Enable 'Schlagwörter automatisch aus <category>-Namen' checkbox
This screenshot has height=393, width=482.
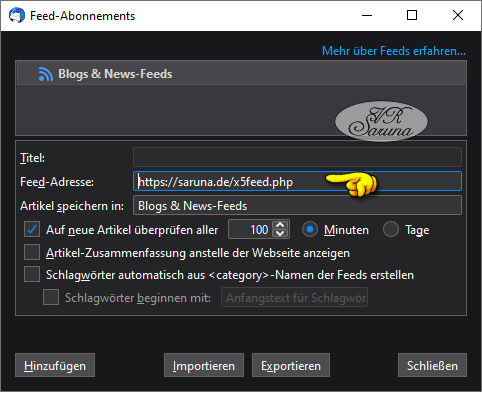click(x=32, y=274)
